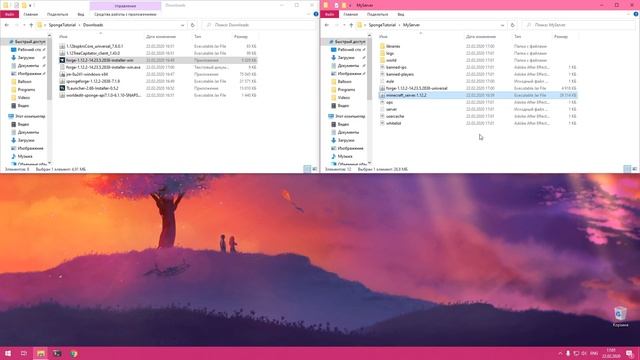
Task: Switch MyServer window to large icons view
Action: point(634,169)
